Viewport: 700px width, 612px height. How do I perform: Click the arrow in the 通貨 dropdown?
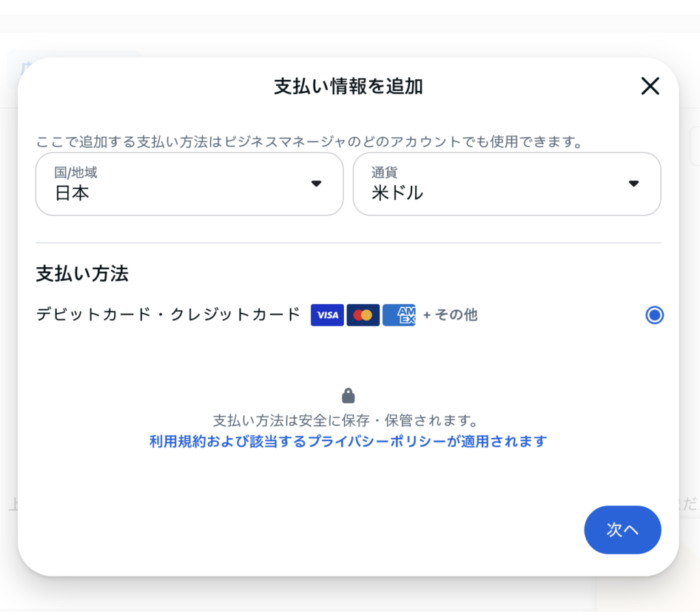tap(634, 184)
